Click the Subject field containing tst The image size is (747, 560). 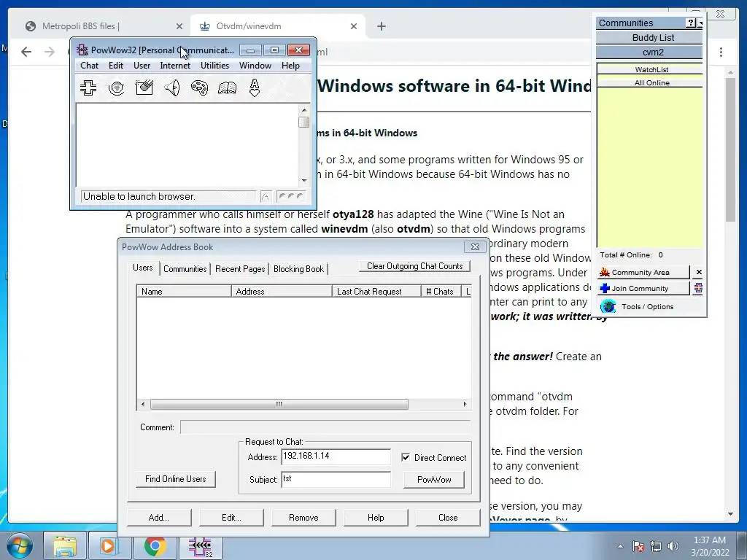(336, 480)
